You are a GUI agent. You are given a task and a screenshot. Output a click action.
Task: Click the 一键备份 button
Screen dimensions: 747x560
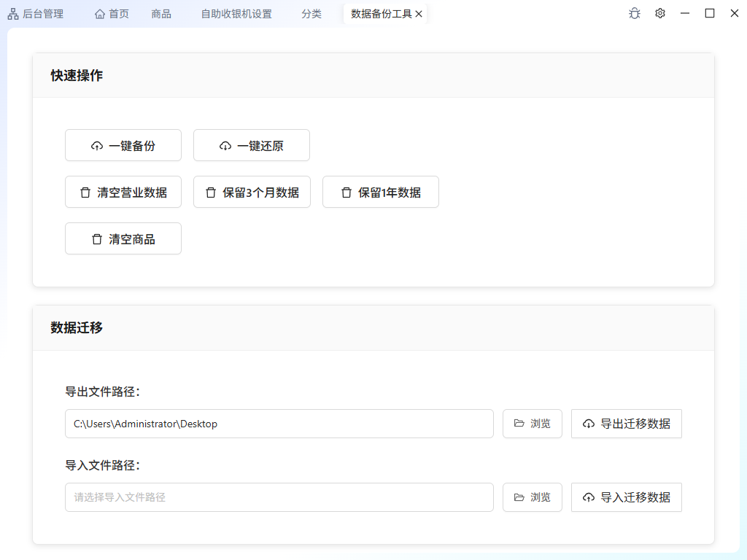pyautogui.click(x=123, y=145)
